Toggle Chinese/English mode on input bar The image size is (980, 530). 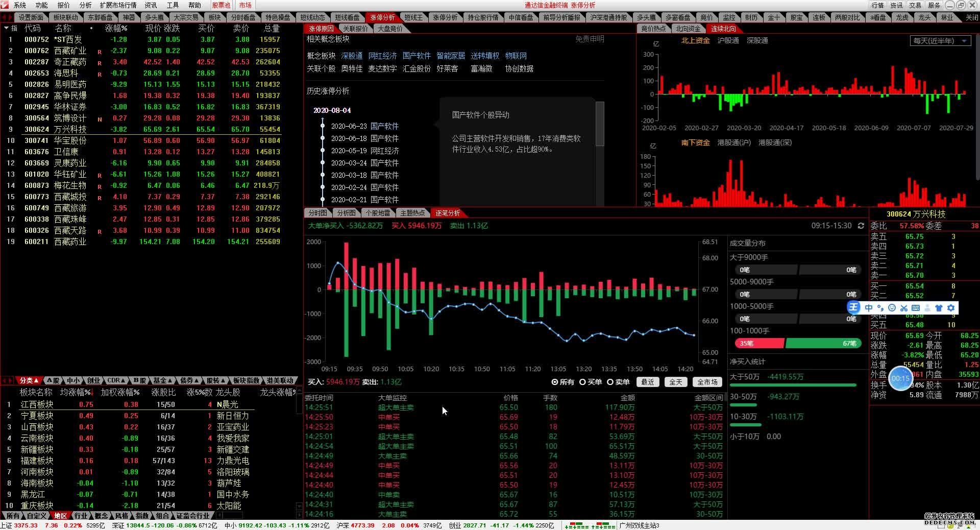click(x=869, y=308)
